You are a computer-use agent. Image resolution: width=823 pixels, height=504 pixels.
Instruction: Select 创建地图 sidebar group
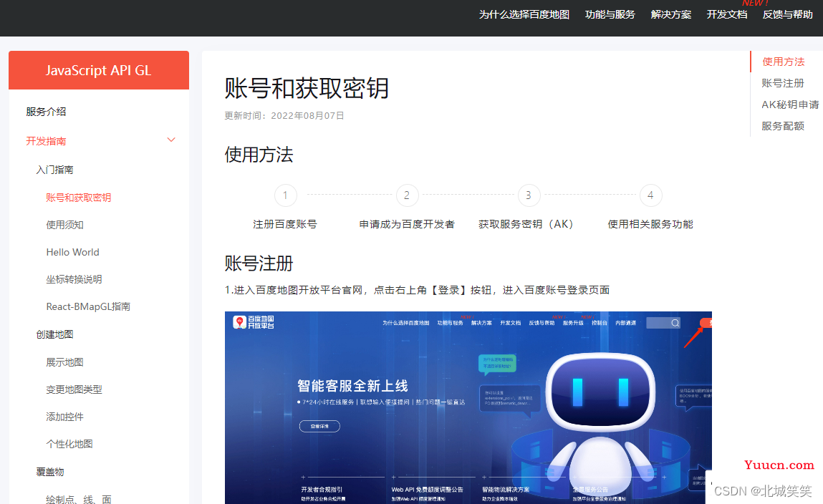coord(54,334)
